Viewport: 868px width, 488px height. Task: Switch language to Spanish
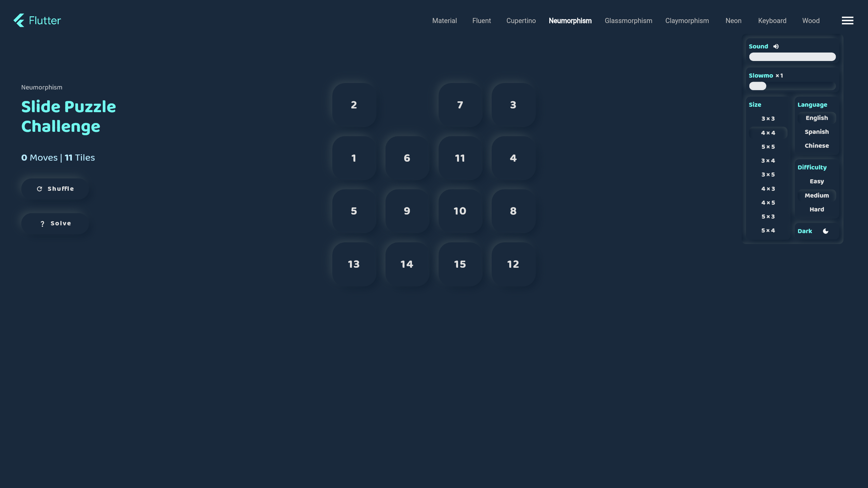pos(816,132)
